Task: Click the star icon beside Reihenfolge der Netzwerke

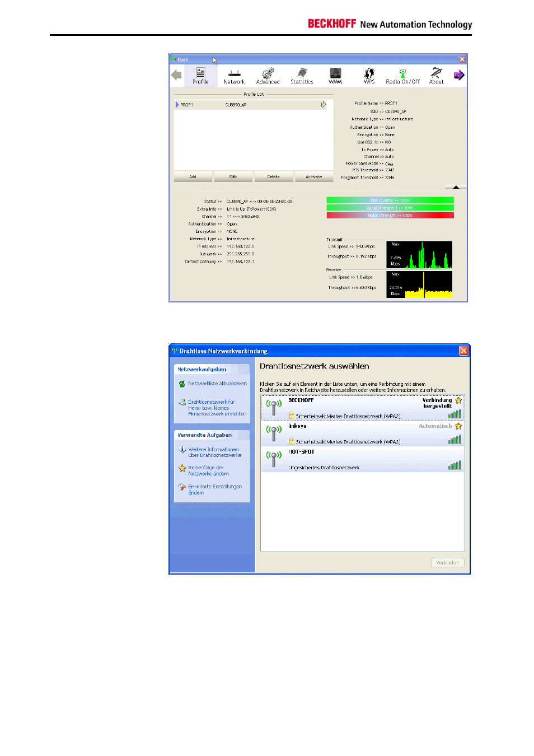Action: point(182,468)
